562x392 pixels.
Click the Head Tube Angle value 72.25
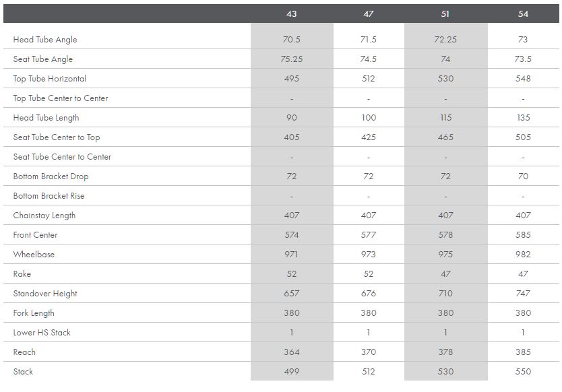(445, 40)
